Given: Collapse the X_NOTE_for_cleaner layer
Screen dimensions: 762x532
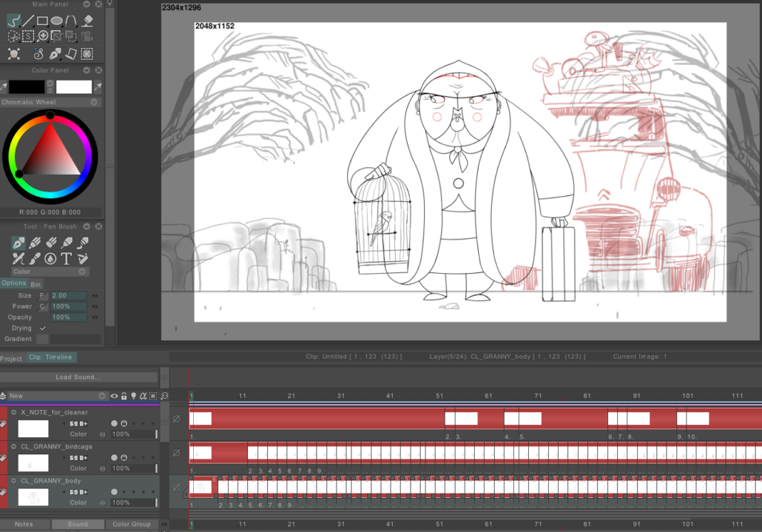Looking at the screenshot, I should pos(13,412).
